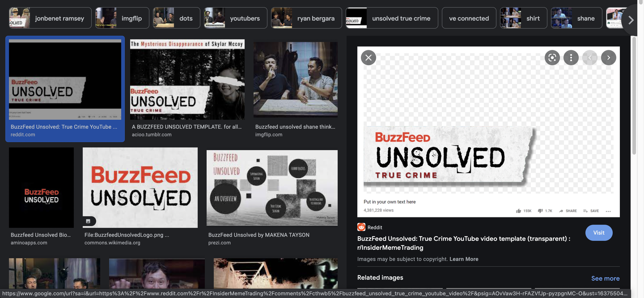This screenshot has width=644, height=298.
Task: Click 'Buzzfeed unsolved shane think...' caption
Action: [x=295, y=127]
